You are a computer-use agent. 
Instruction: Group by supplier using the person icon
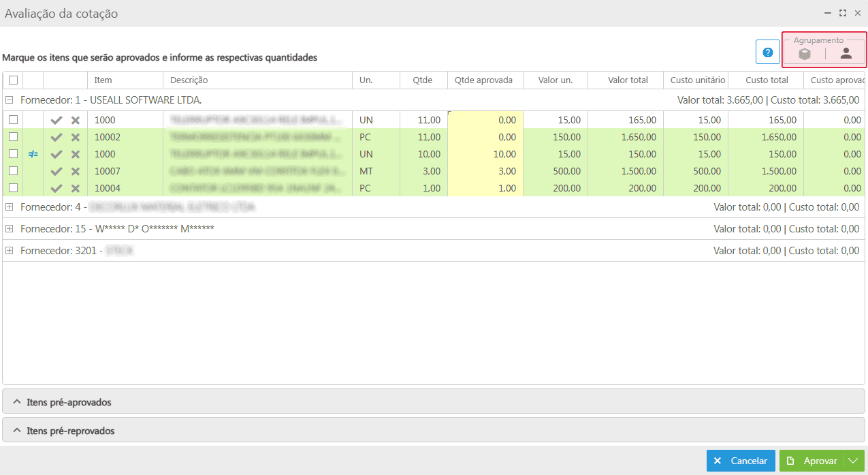tap(846, 54)
